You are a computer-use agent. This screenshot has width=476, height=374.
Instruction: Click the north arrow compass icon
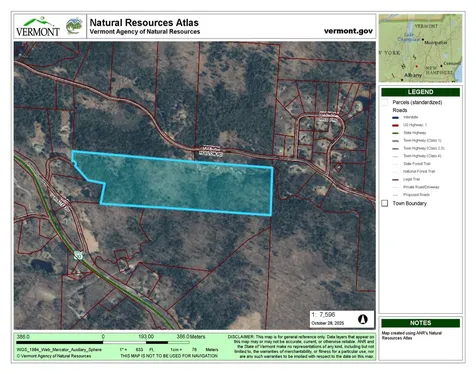point(363,319)
